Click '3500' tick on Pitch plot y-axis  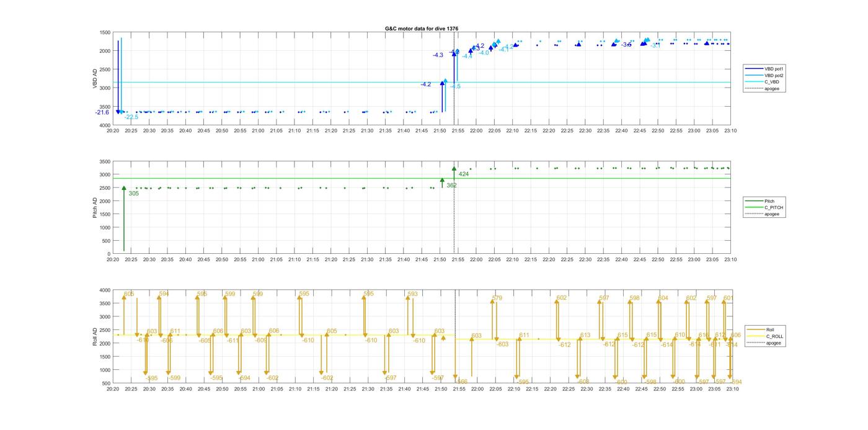pos(105,161)
